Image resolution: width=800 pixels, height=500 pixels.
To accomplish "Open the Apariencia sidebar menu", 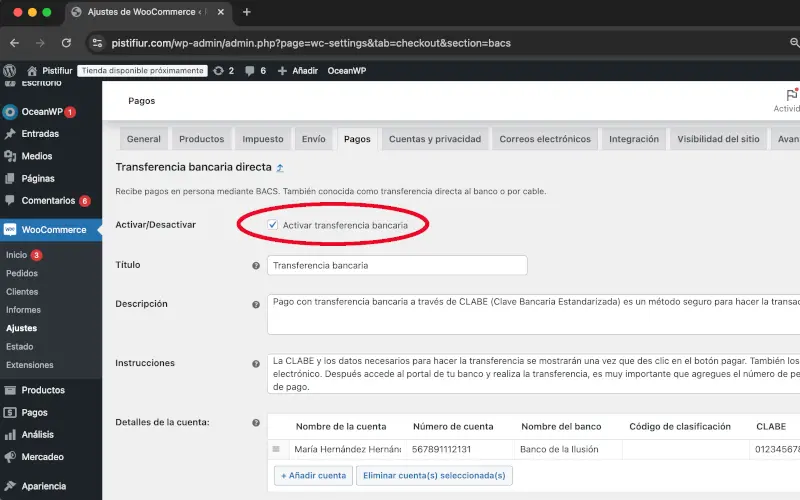I will pyautogui.click(x=44, y=486).
